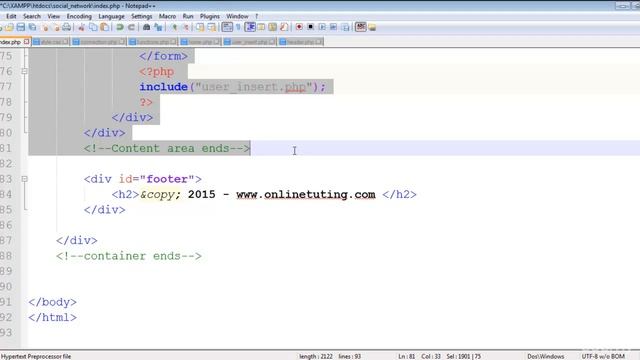The height and width of the screenshot is (360, 640).
Task: Open the ? help menu
Action: click(257, 16)
